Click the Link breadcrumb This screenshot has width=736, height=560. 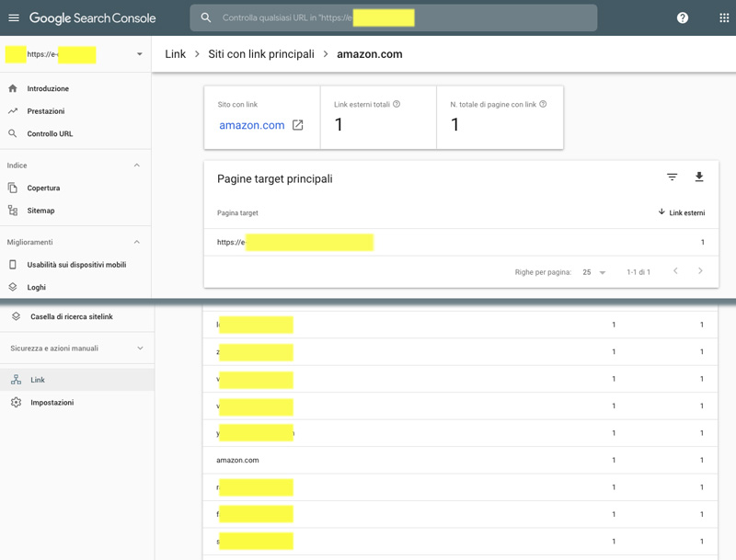coord(175,54)
